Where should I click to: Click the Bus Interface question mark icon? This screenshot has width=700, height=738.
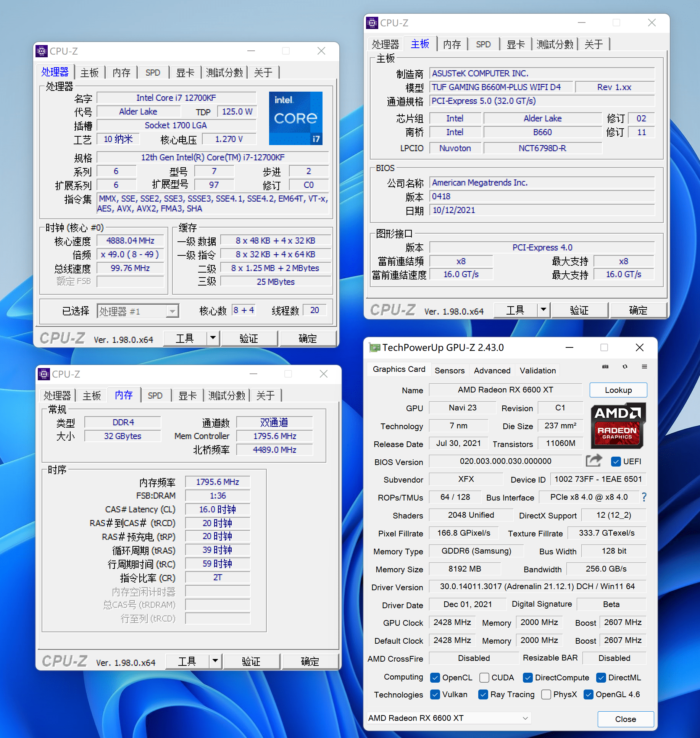pyautogui.click(x=644, y=497)
